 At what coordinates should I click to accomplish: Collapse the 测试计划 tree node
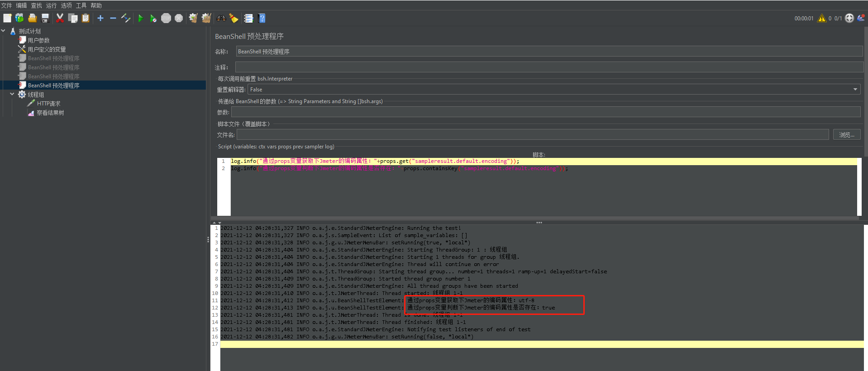pyautogui.click(x=4, y=31)
